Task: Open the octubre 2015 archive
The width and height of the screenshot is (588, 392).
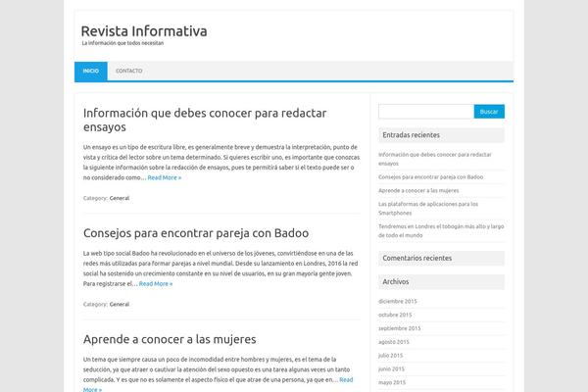Action: click(x=395, y=315)
